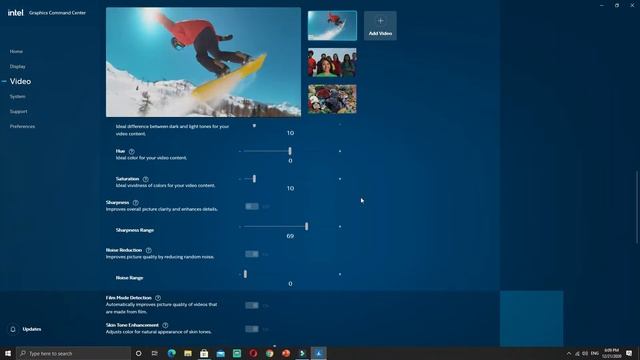Click the Updates label at bottom left
The width and height of the screenshot is (640, 360).
coord(32,329)
